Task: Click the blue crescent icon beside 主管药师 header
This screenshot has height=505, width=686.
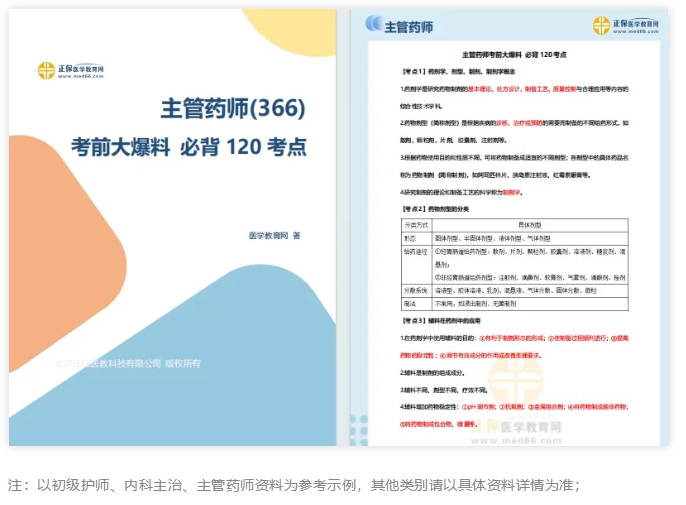Action: 373,24
